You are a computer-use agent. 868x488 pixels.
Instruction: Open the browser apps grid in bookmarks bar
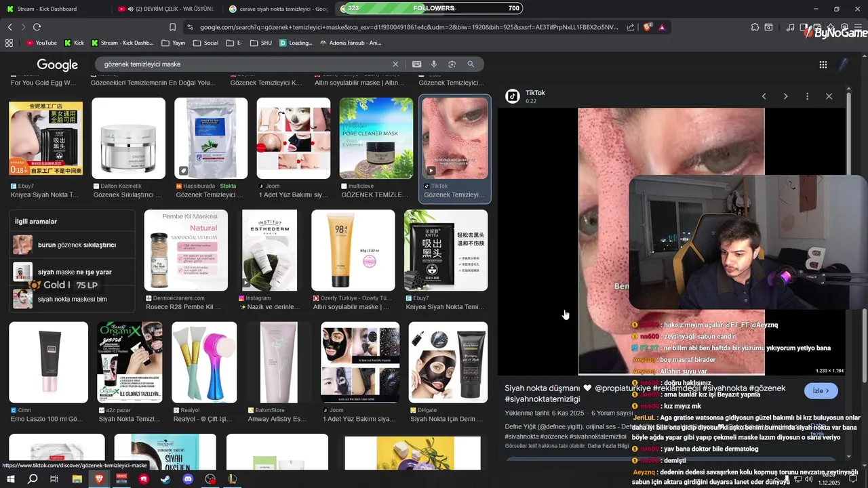(x=9, y=43)
